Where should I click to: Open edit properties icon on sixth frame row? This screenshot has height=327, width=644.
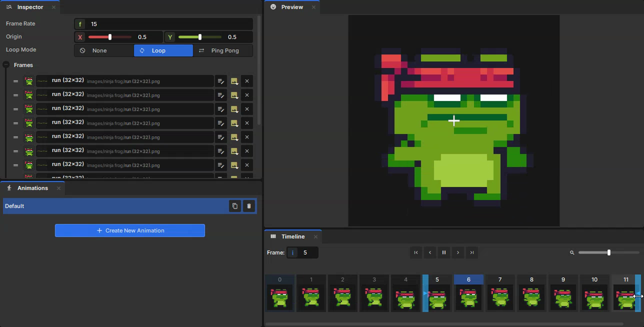(220, 151)
